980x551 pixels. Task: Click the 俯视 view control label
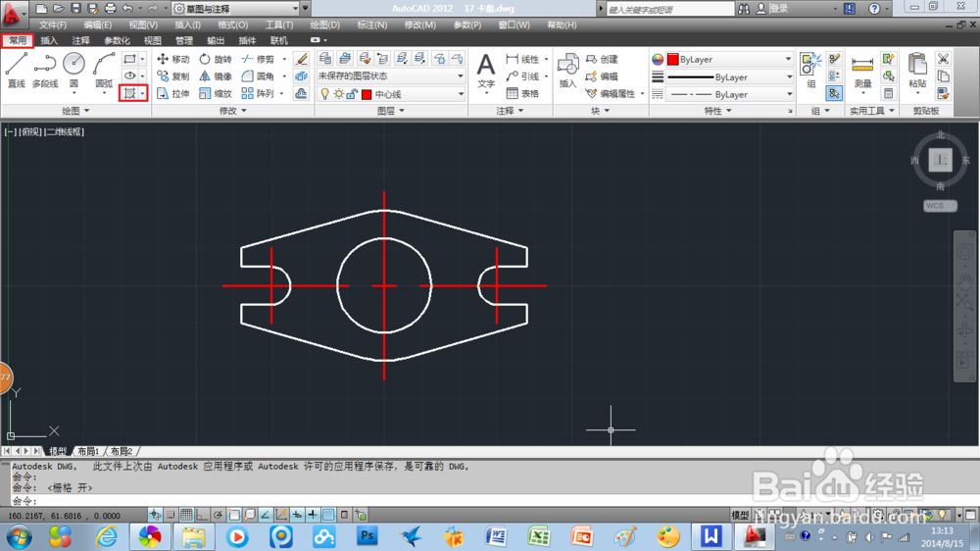coord(30,132)
